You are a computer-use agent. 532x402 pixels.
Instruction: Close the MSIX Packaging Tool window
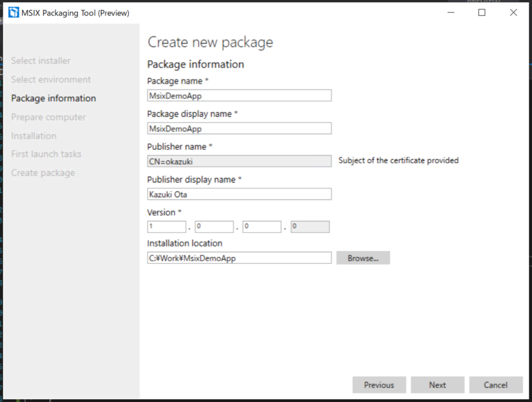513,12
